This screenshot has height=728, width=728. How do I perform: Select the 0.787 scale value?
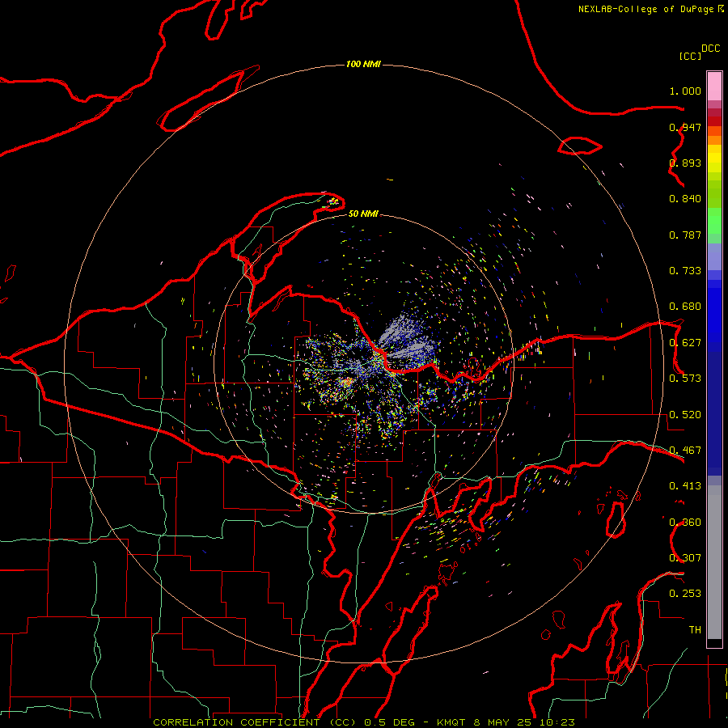coord(685,235)
